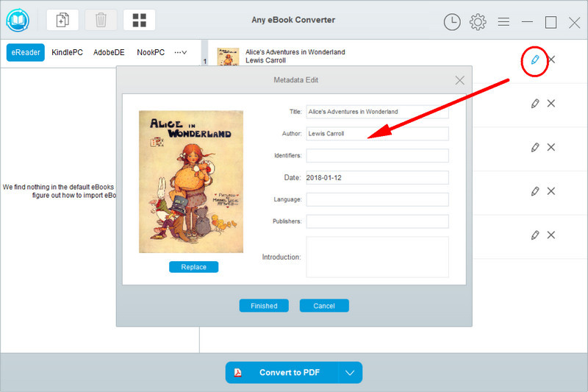
Task: Open the settings gear icon
Action: 478,22
